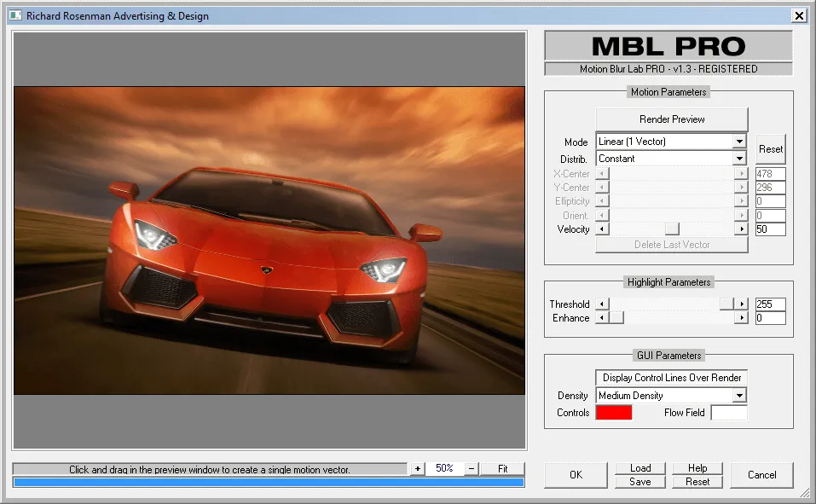Open the red Controls color swatch
Viewport: 816px width, 504px height.
click(616, 413)
